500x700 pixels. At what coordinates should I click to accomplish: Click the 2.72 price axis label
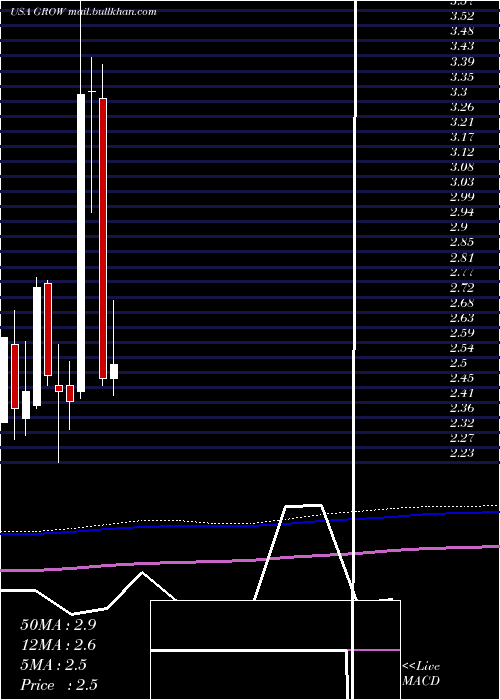point(462,288)
